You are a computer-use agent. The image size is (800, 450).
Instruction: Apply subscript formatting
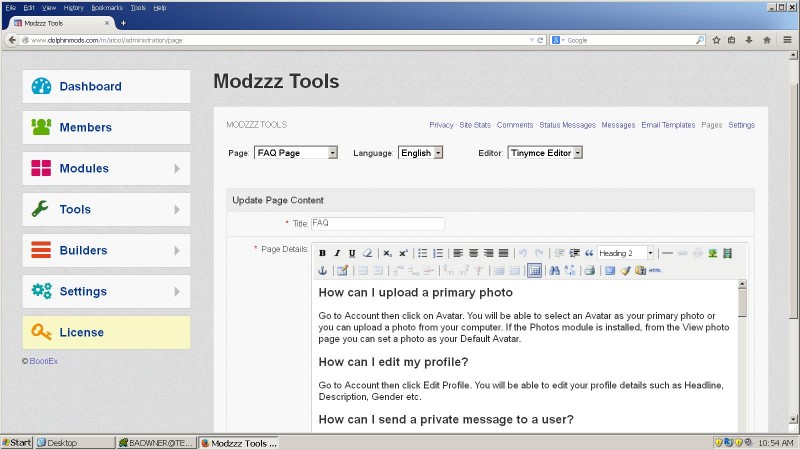coord(388,253)
